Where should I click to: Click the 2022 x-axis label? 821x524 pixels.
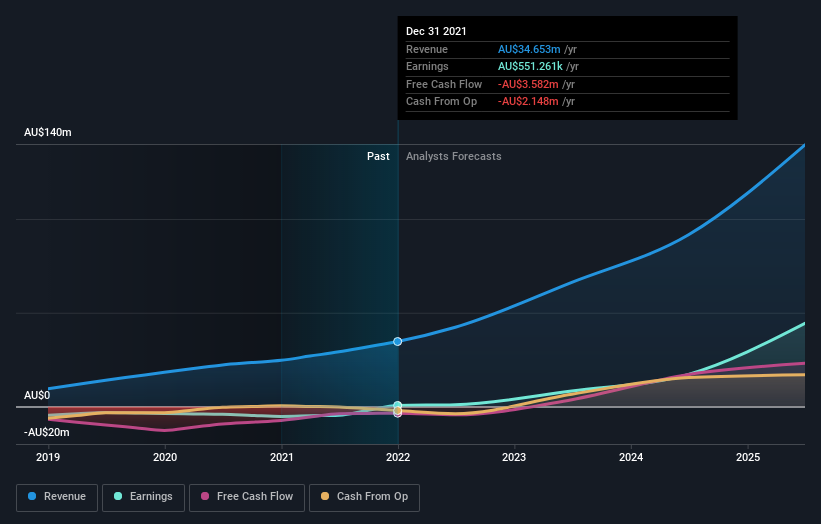point(398,457)
